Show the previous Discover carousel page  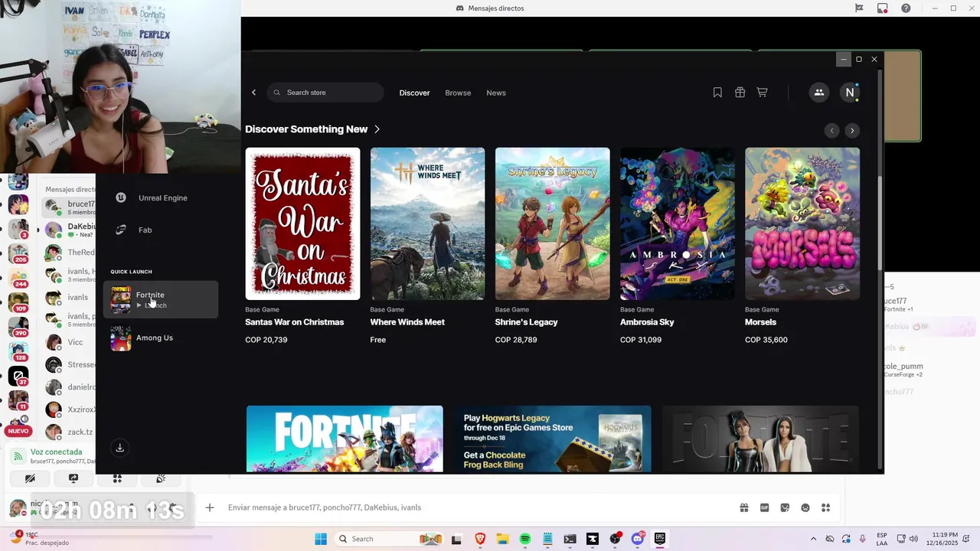831,131
